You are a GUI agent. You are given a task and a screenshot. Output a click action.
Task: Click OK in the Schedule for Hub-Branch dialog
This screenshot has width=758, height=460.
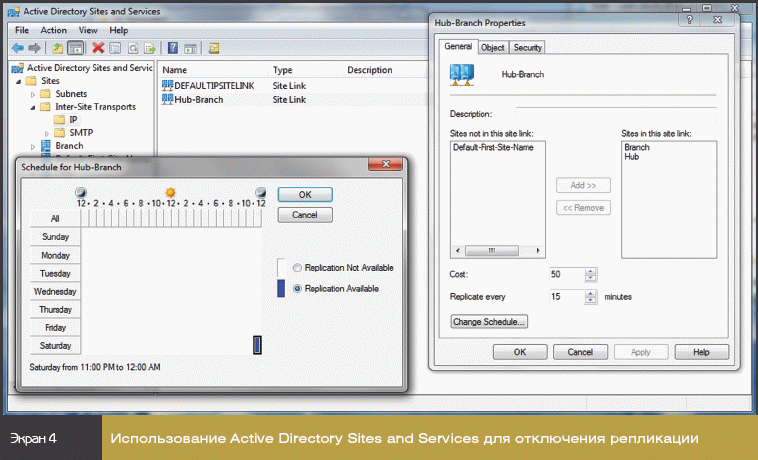pos(305,194)
